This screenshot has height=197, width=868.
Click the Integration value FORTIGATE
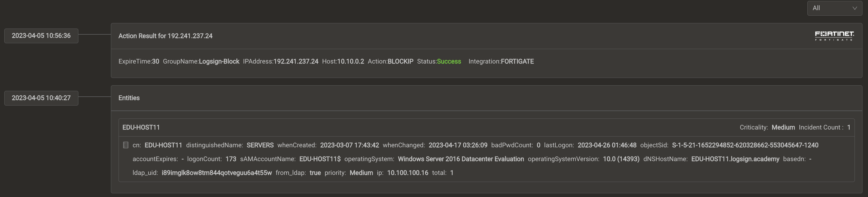[517, 61]
